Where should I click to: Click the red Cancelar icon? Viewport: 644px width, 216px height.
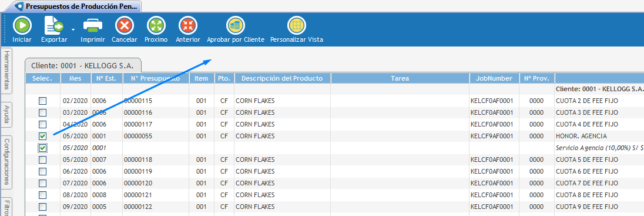125,26
